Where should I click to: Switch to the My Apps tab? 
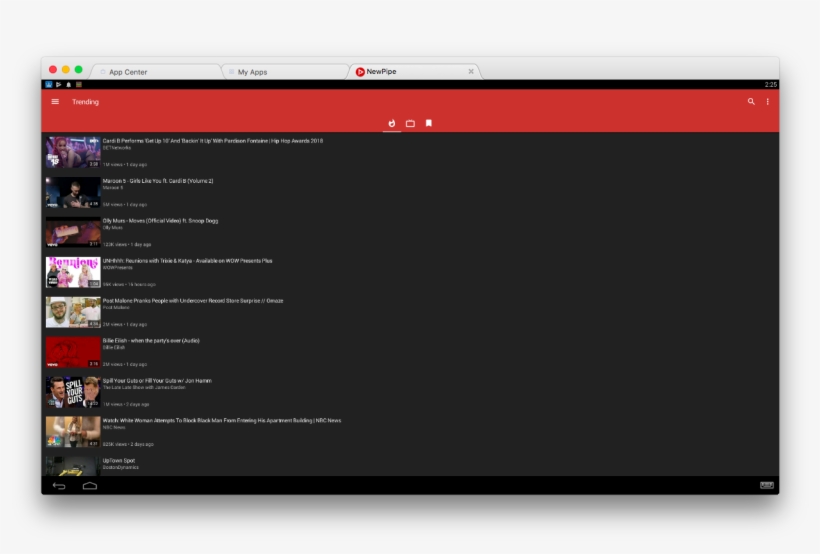pos(285,72)
